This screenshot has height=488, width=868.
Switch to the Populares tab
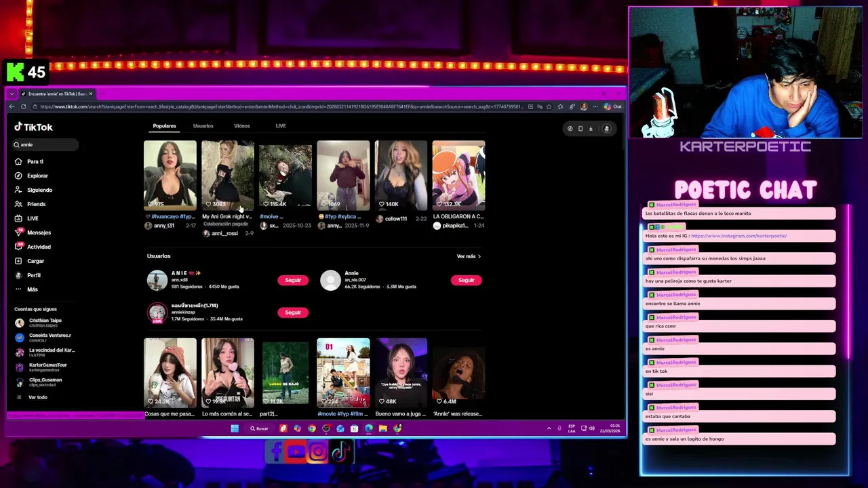point(164,126)
